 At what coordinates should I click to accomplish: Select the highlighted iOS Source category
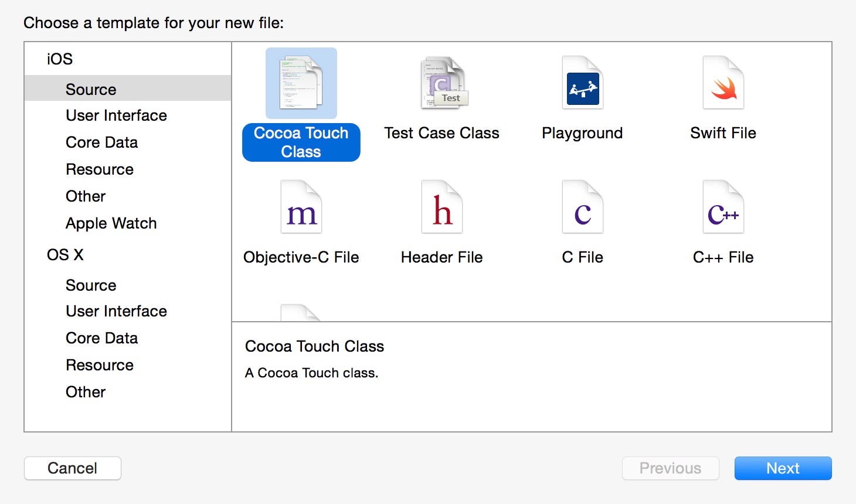[x=91, y=90]
